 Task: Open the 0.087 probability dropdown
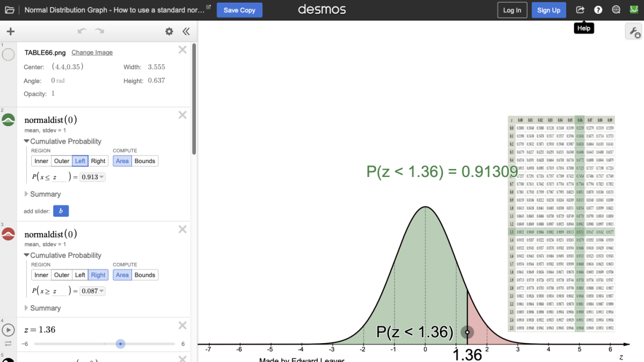(92, 291)
